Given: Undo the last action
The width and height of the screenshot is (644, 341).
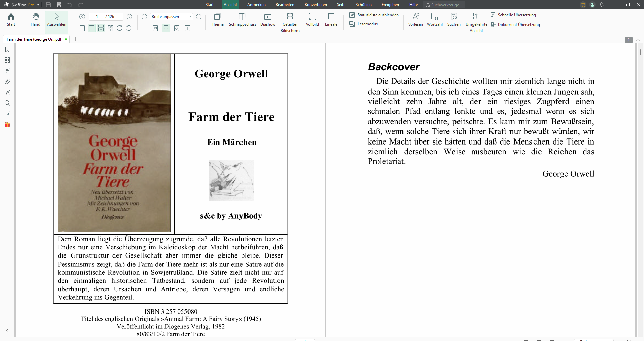Looking at the screenshot, I should [70, 5].
